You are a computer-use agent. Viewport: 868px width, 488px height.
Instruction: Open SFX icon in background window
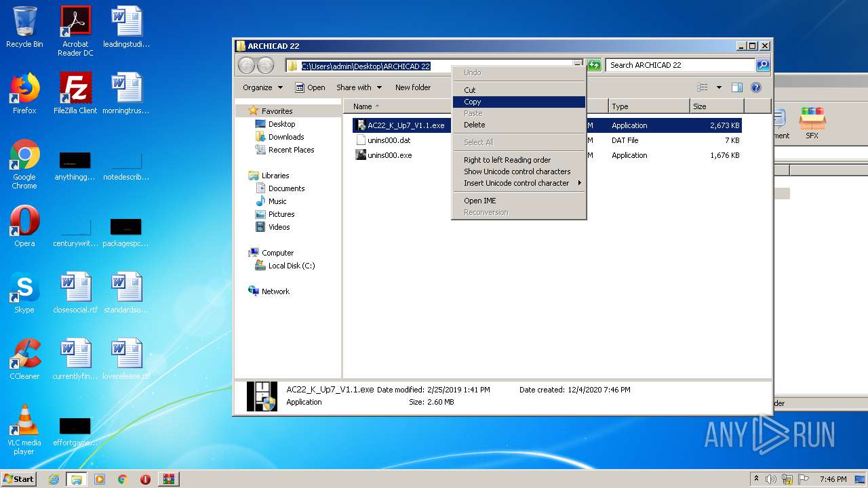click(812, 123)
